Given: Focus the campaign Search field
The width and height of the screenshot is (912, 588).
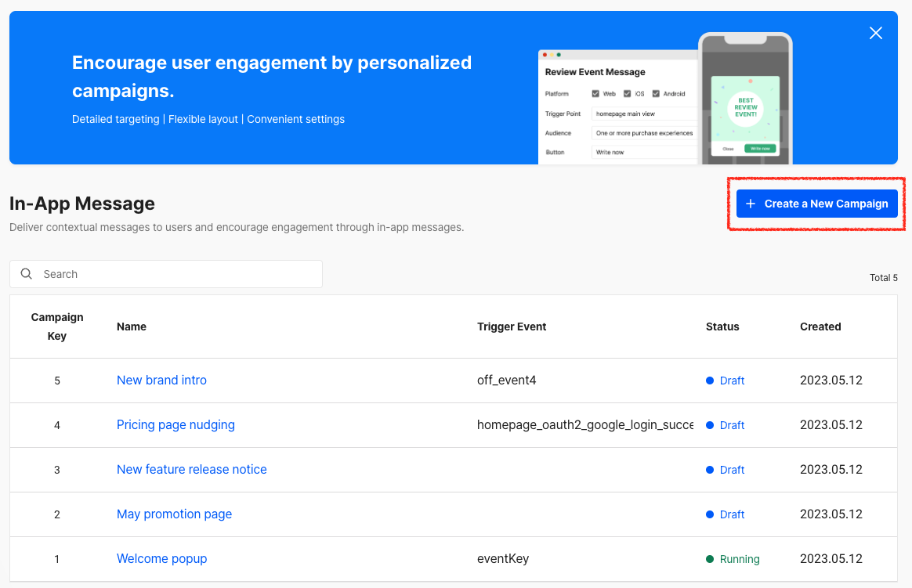Looking at the screenshot, I should click(166, 274).
